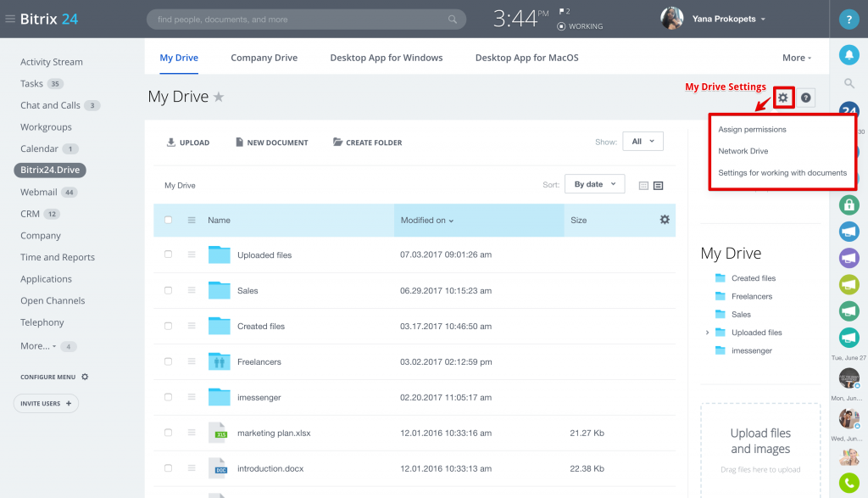The width and height of the screenshot is (868, 498).
Task: Open Chat and Calls in left sidebar
Action: 50,105
